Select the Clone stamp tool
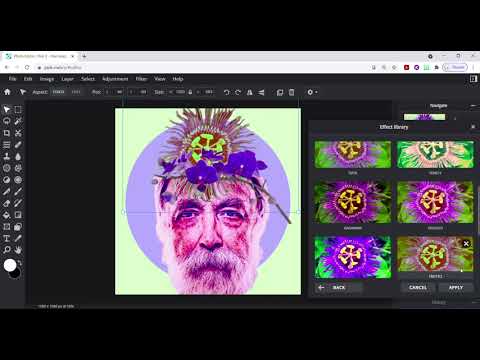The height and width of the screenshot is (360, 480). pos(6,156)
